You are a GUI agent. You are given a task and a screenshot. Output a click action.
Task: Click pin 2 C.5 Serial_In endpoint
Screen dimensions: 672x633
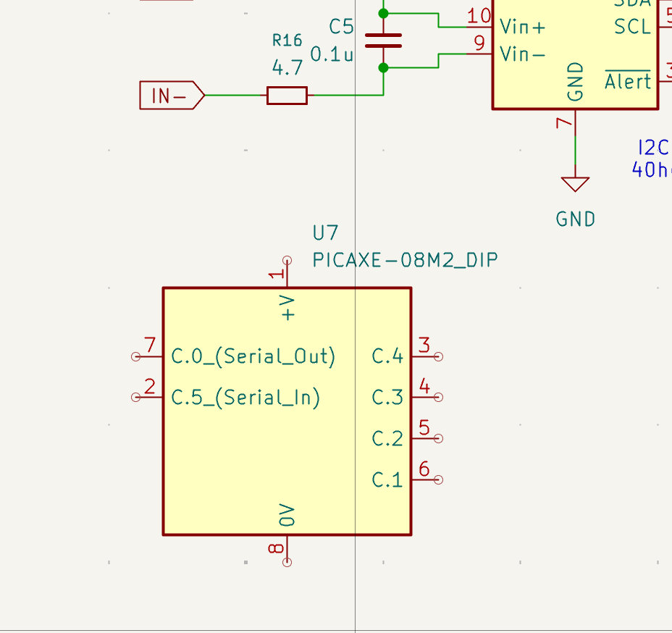pos(136,398)
